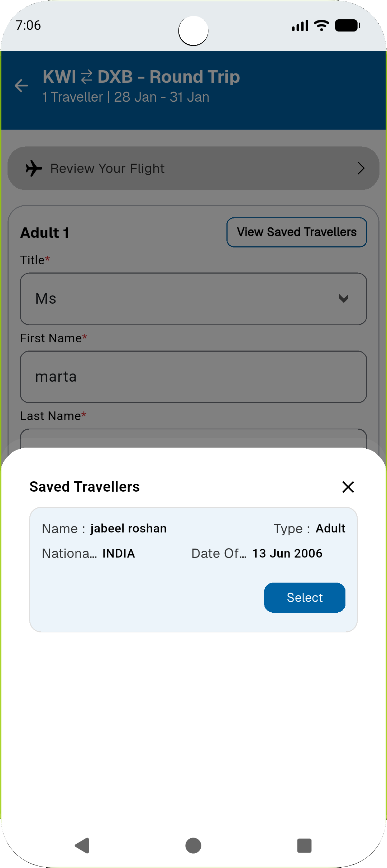Click the cellular signal bars icon
Image resolution: width=387 pixels, height=868 pixels.
coord(300,26)
